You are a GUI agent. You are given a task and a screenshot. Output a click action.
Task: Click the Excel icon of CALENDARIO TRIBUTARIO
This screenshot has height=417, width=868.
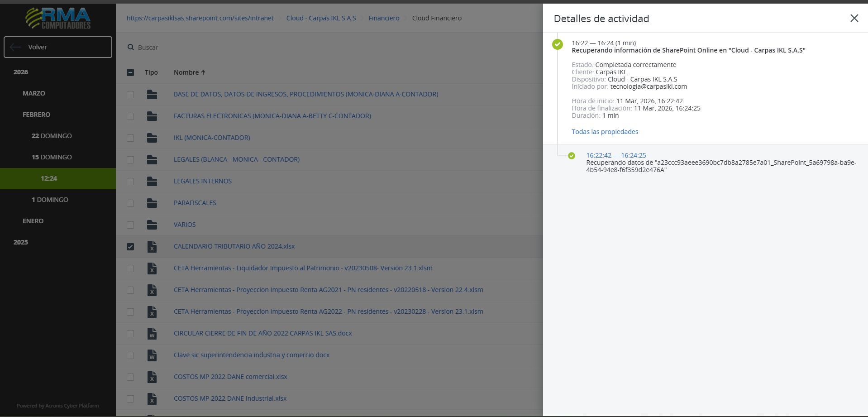(x=152, y=246)
